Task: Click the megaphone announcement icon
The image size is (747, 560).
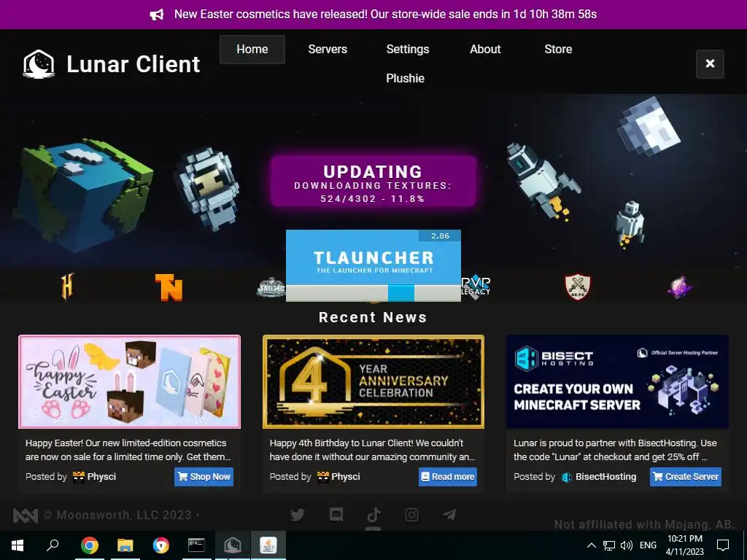Action: point(157,15)
